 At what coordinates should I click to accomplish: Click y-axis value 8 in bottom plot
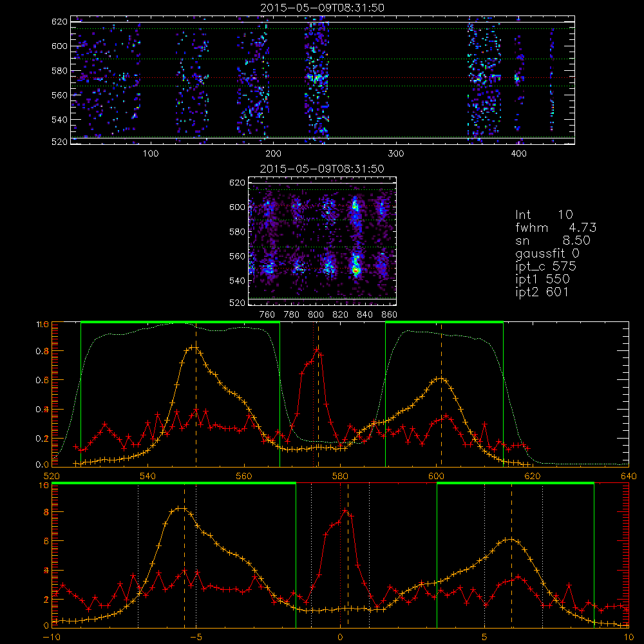pyautogui.click(x=46, y=513)
